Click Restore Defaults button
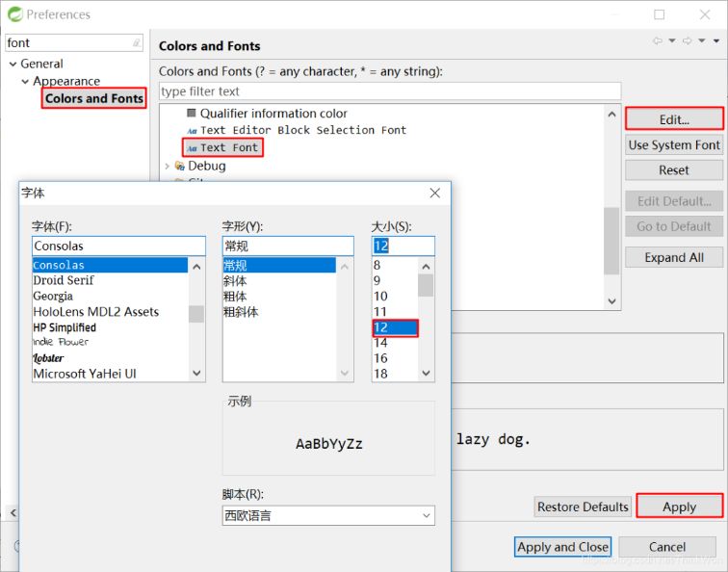 point(583,507)
